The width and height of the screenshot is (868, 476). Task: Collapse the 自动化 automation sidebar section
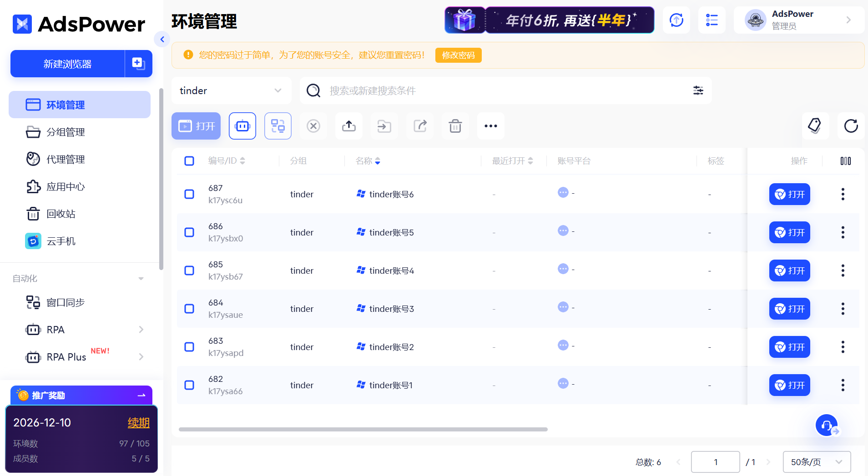click(141, 278)
